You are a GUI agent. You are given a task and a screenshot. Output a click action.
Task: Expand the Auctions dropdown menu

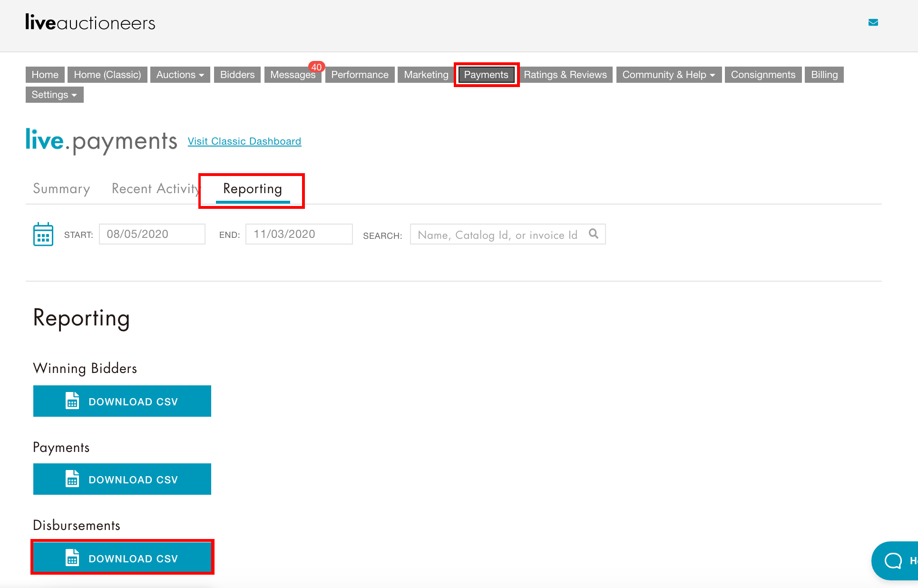tap(180, 75)
